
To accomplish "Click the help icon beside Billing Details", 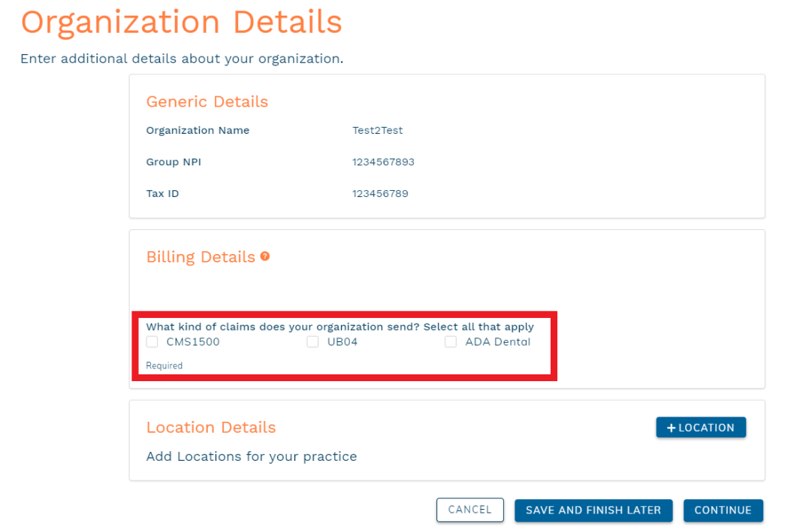I will [265, 256].
